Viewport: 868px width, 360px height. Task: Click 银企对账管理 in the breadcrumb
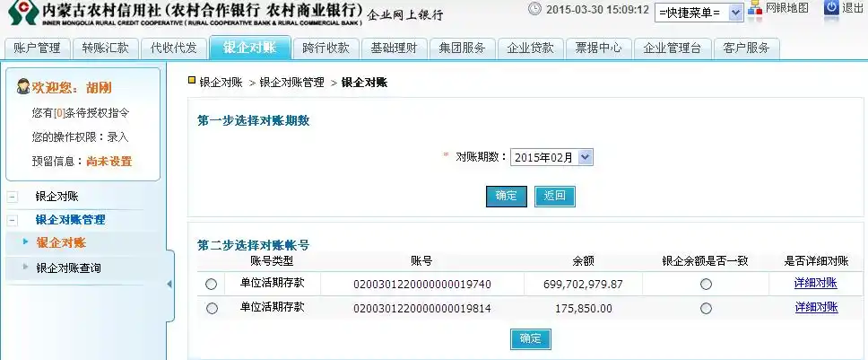coord(291,83)
